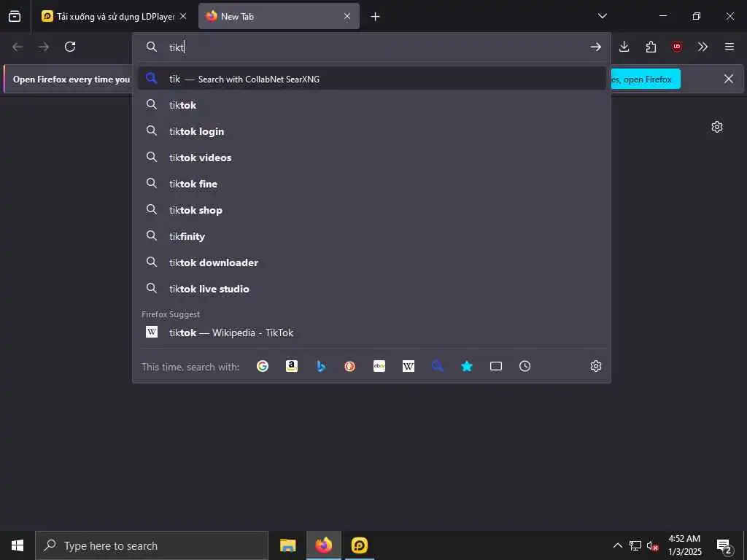Search this time with Bing
747x560 pixels.
point(321,366)
